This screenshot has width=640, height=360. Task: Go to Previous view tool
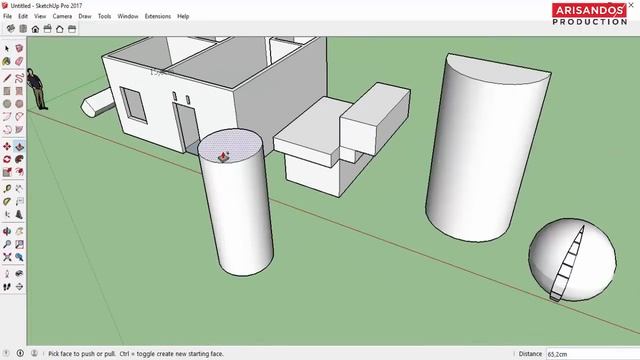pos(19,257)
